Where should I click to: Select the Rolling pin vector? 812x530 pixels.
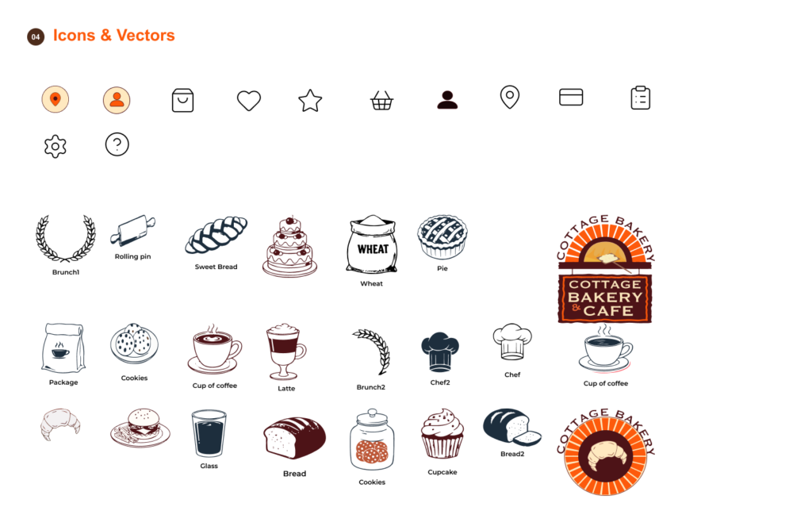tap(132, 231)
